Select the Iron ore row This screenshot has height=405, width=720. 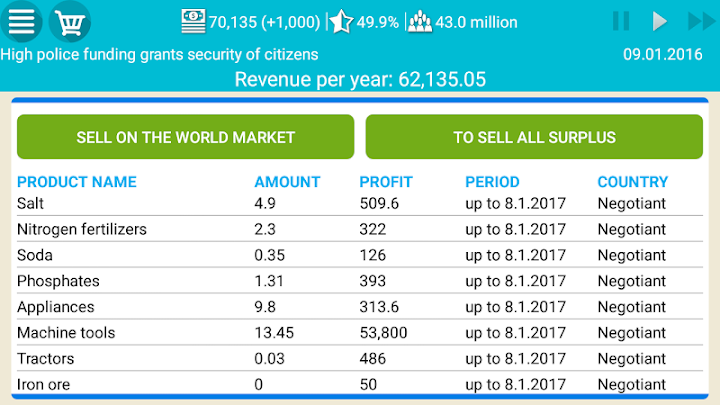tap(360, 384)
